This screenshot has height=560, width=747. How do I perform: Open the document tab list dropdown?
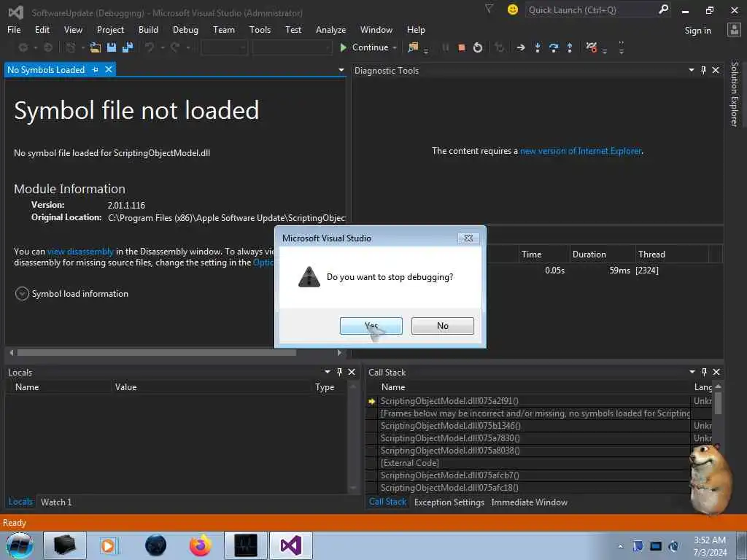point(341,70)
